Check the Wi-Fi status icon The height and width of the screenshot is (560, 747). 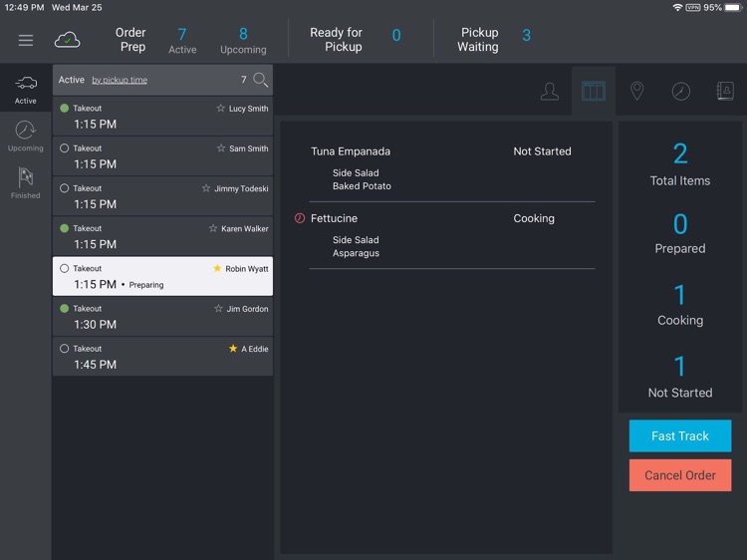click(x=677, y=8)
